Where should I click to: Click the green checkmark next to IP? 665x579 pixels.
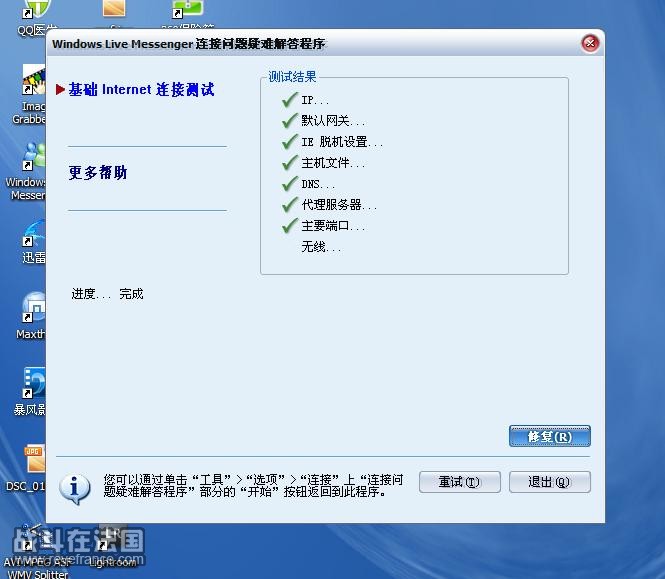coord(290,100)
